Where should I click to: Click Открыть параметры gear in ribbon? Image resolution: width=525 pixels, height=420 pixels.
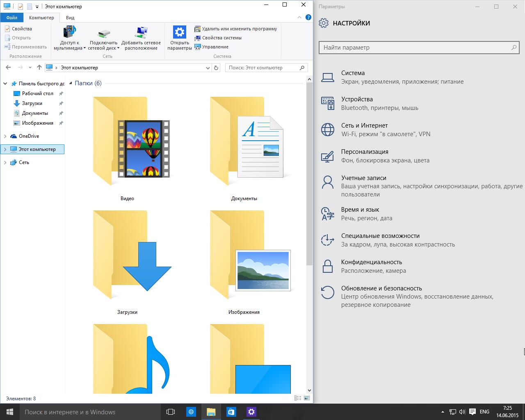pyautogui.click(x=180, y=38)
